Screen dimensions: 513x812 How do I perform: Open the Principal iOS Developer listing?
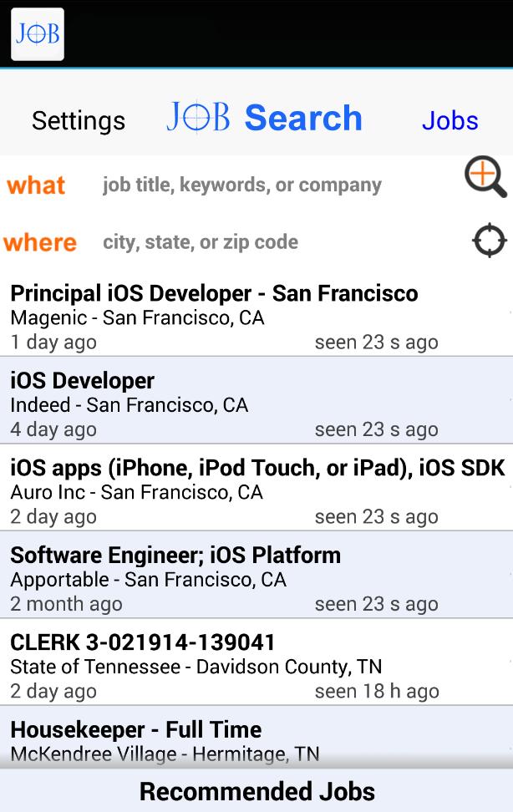(x=213, y=293)
